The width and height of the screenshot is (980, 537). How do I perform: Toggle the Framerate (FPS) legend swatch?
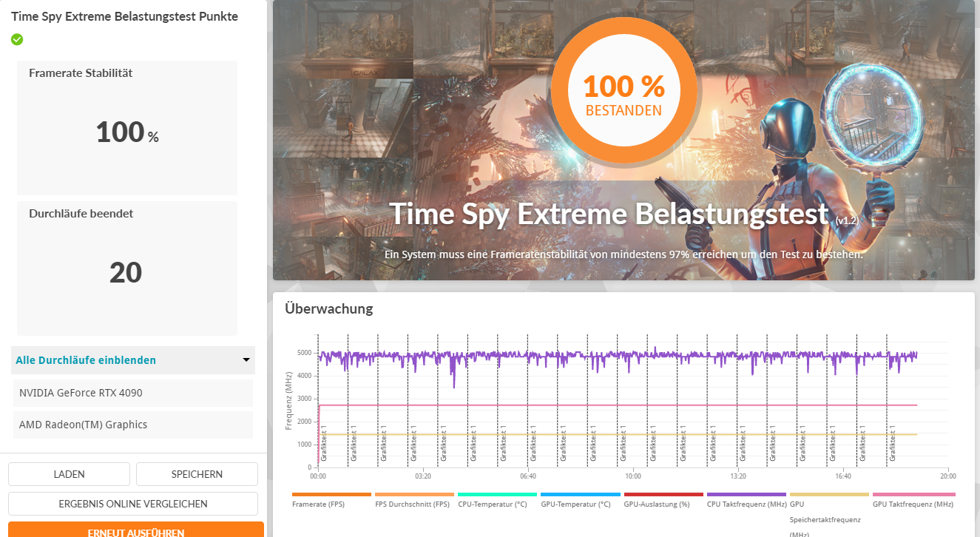(x=331, y=494)
